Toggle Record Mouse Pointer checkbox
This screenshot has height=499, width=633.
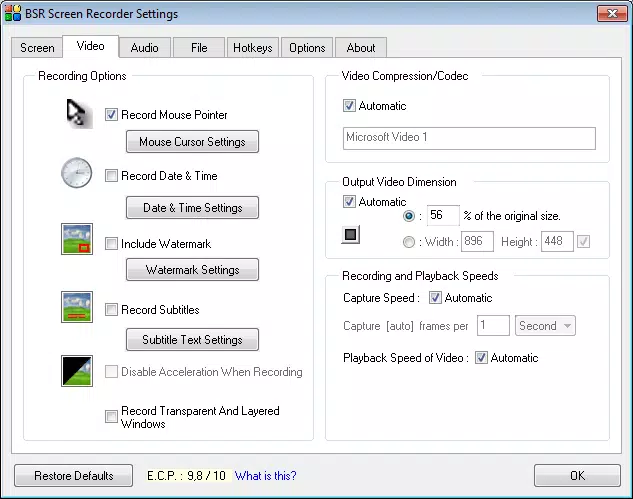pyautogui.click(x=111, y=115)
